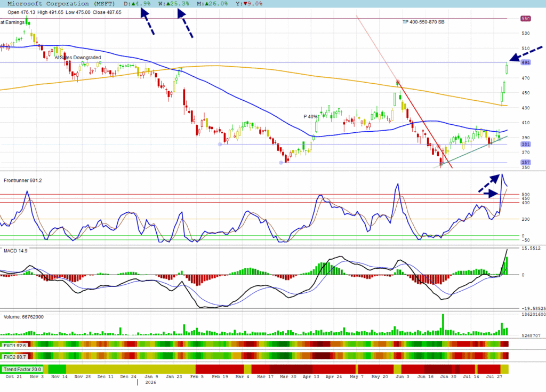Click the 5268707 volume scale value

(531, 335)
